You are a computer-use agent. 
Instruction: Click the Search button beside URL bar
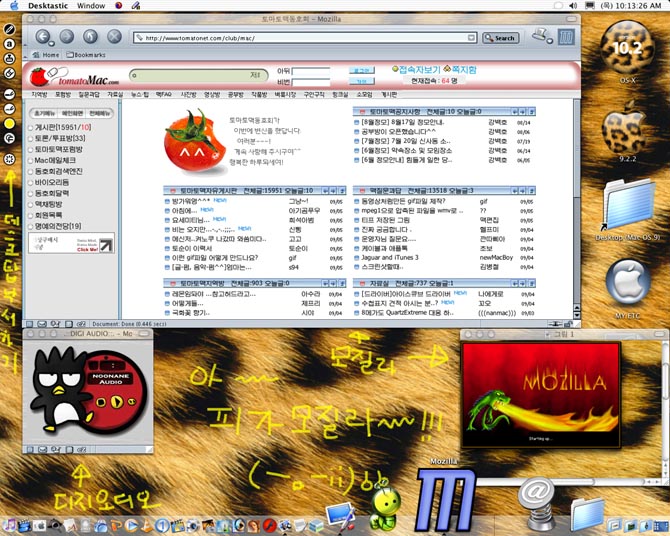click(503, 38)
